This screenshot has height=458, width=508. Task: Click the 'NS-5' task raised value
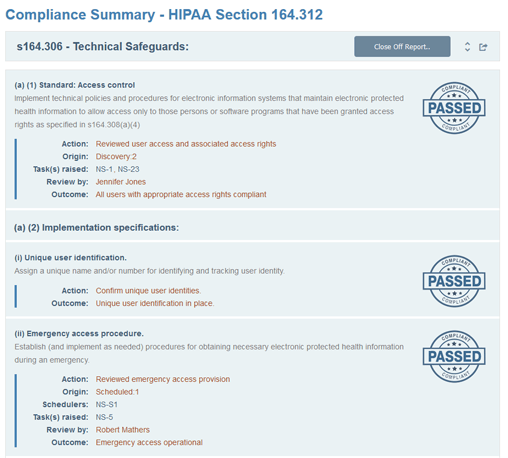[104, 417]
